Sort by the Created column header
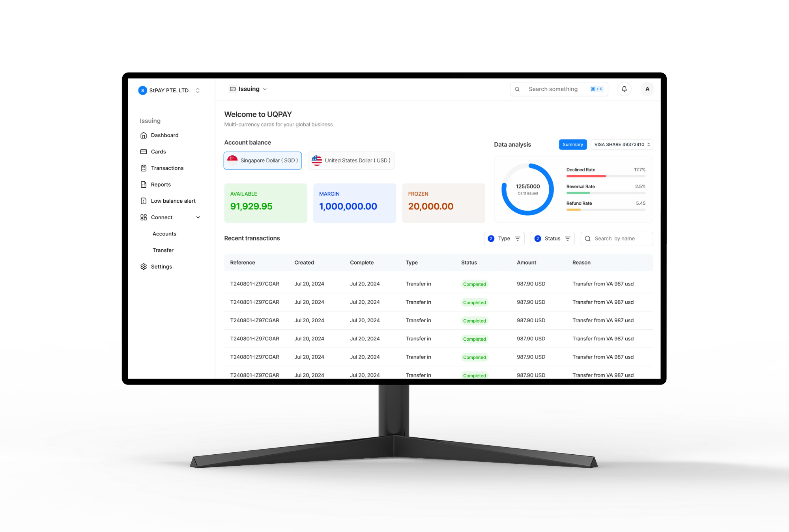 304,263
